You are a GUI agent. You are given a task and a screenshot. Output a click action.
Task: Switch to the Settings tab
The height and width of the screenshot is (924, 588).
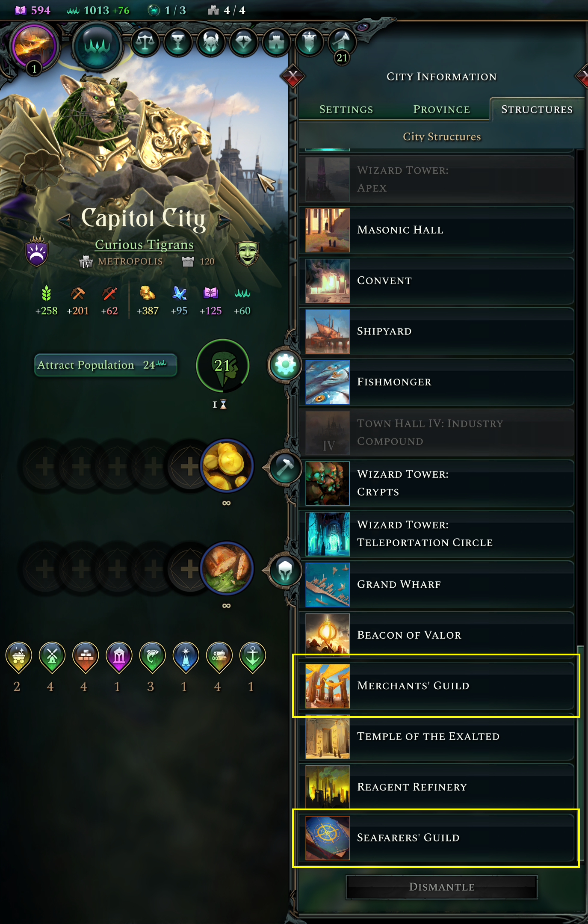point(346,110)
